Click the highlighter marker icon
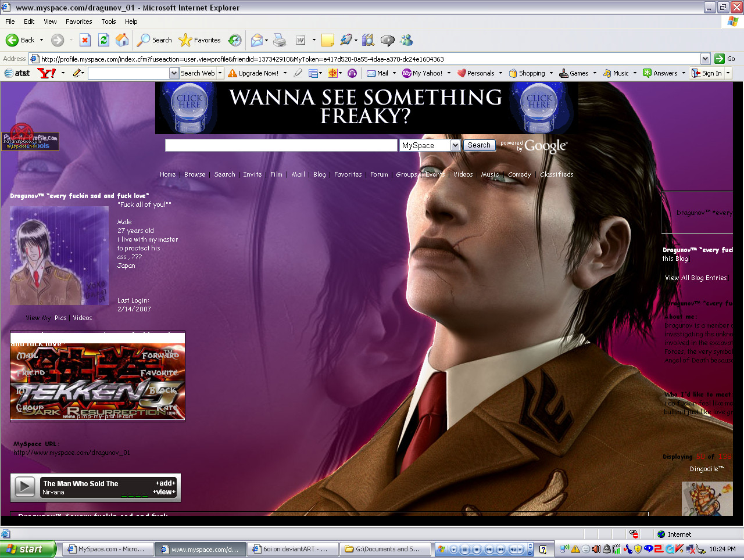The height and width of the screenshot is (560, 744). tap(298, 73)
